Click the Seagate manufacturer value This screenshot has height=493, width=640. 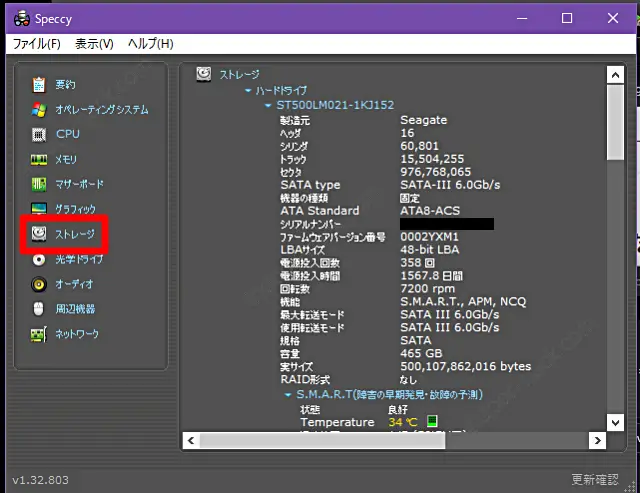[x=424, y=120]
